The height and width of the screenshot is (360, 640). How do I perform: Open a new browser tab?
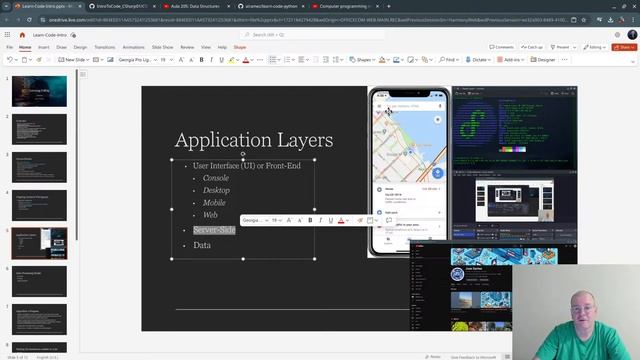point(389,6)
